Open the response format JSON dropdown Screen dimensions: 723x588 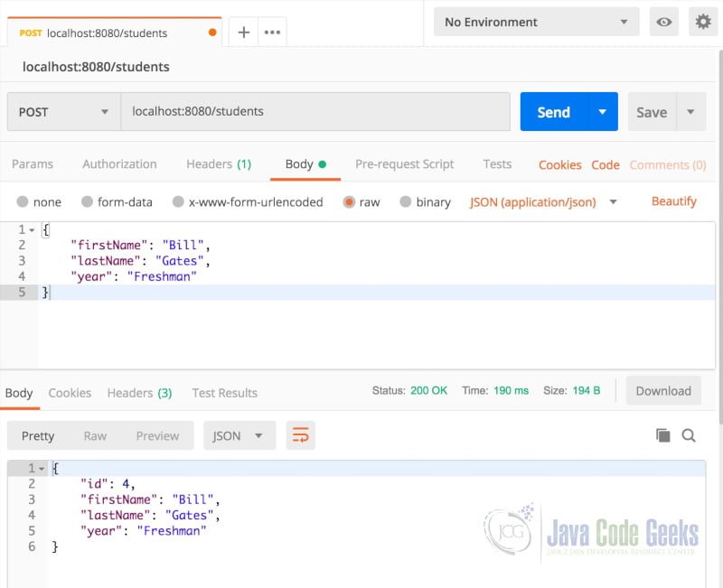tap(239, 435)
